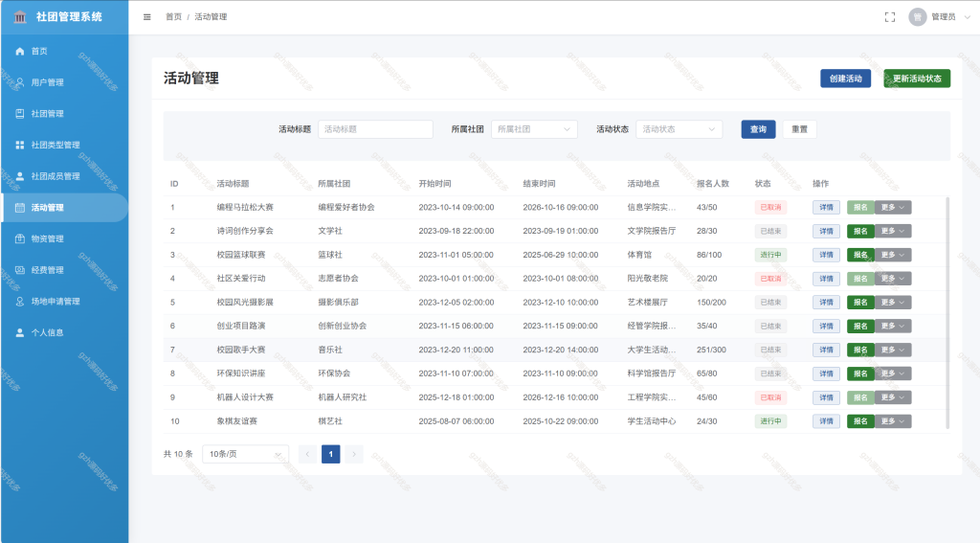Click the 开始时间 column header
The image size is (980, 543).
coord(435,184)
